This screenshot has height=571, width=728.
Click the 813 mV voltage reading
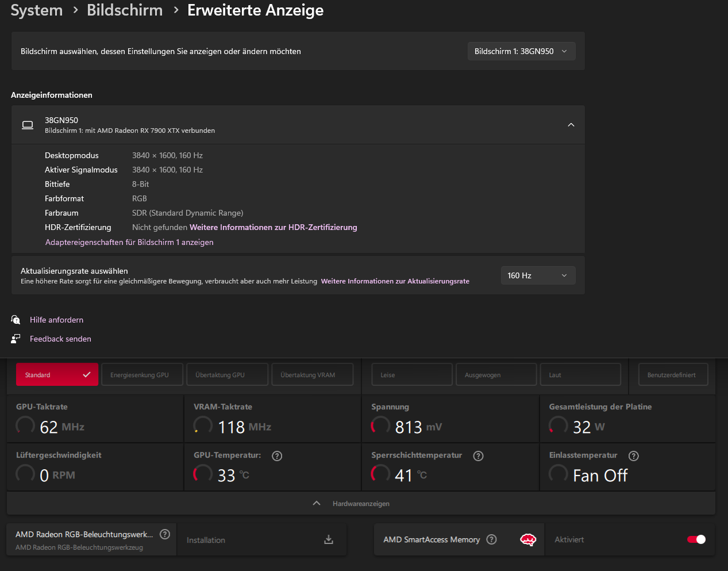coord(418,427)
